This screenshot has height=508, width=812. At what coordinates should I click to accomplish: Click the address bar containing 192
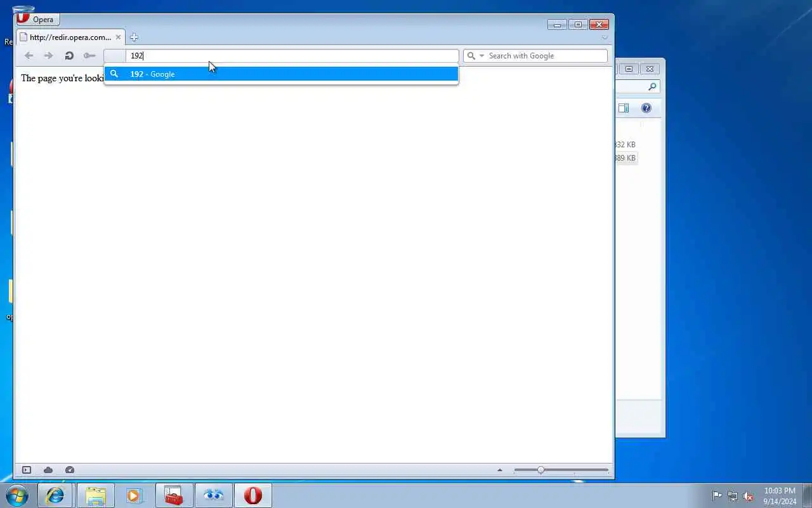[x=292, y=56]
